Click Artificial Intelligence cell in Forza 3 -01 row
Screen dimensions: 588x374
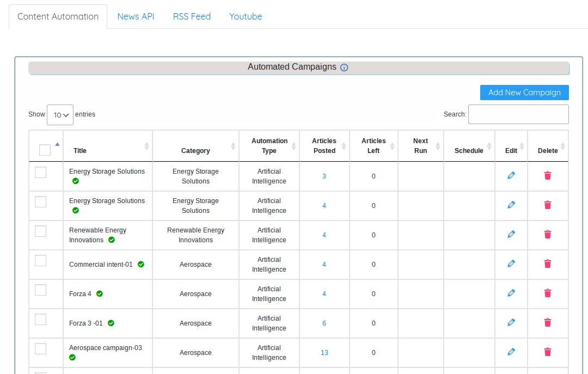(269, 323)
